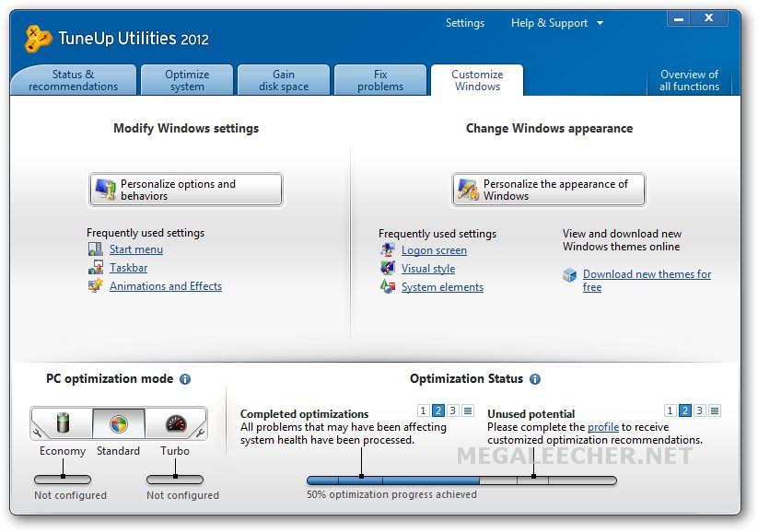Select the Standard optimization mode

pyautogui.click(x=119, y=423)
